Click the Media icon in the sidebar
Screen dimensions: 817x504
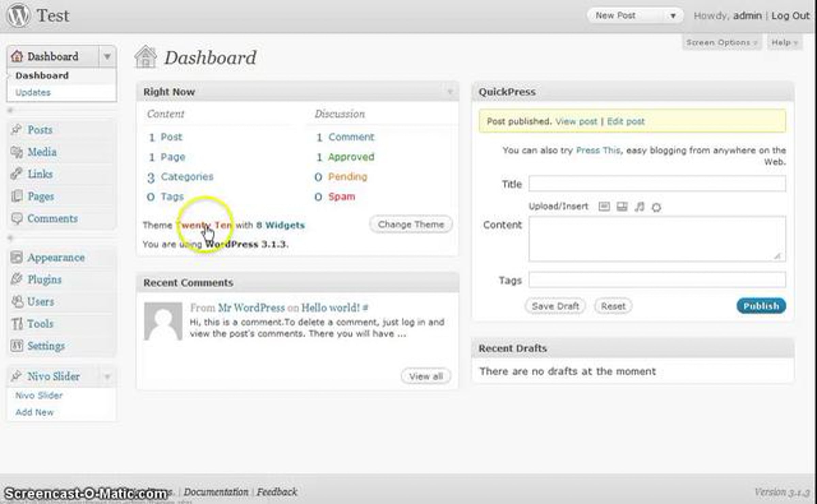click(16, 152)
